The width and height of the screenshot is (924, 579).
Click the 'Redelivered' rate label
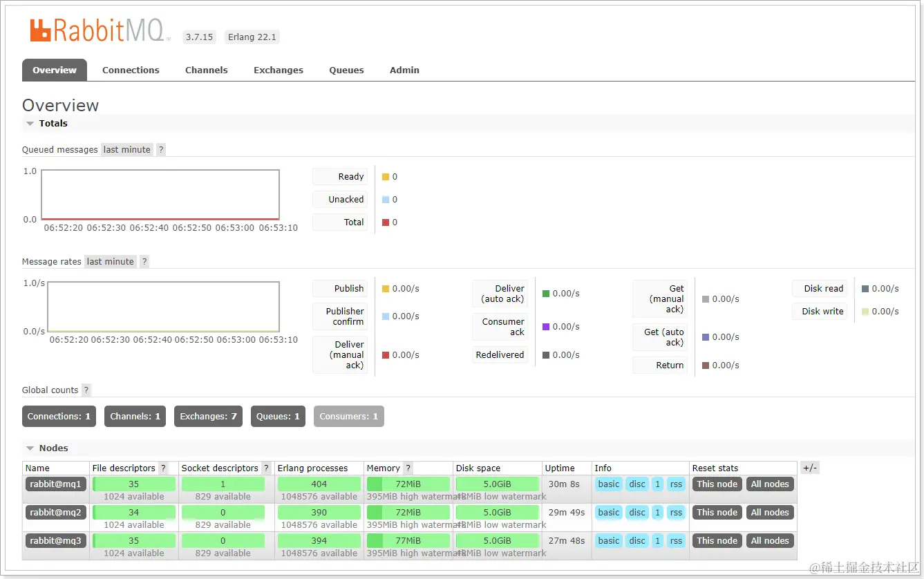(500, 354)
